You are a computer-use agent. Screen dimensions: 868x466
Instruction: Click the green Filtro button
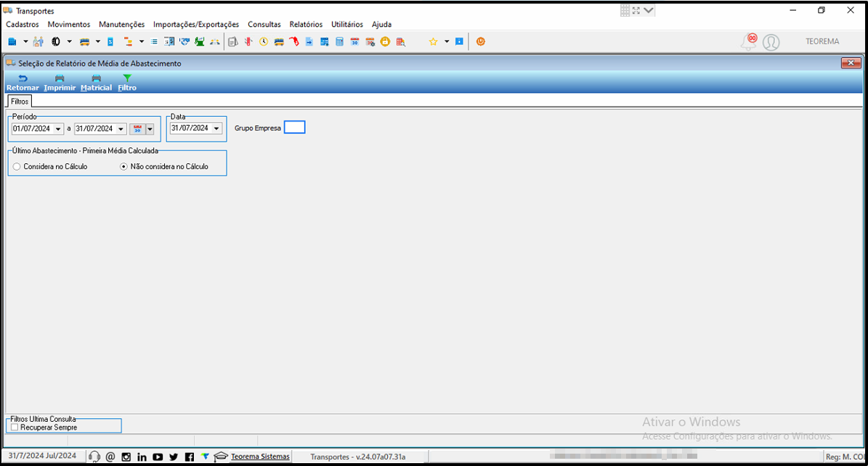[127, 83]
